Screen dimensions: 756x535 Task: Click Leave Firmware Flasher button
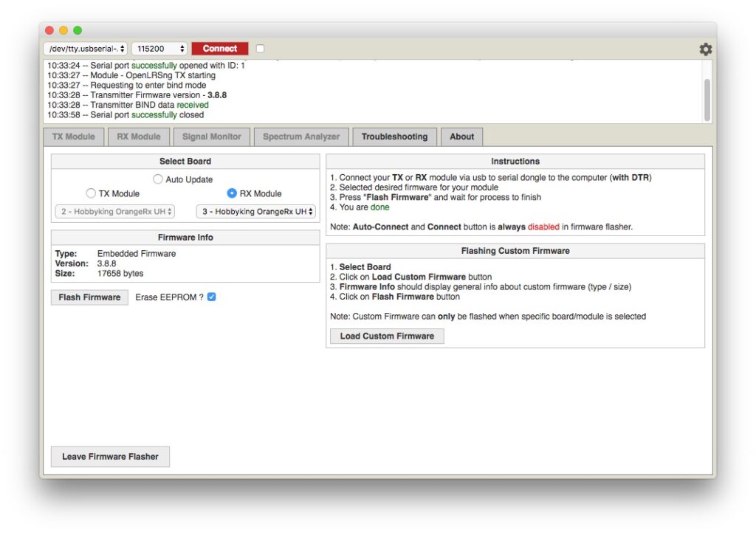(x=110, y=457)
